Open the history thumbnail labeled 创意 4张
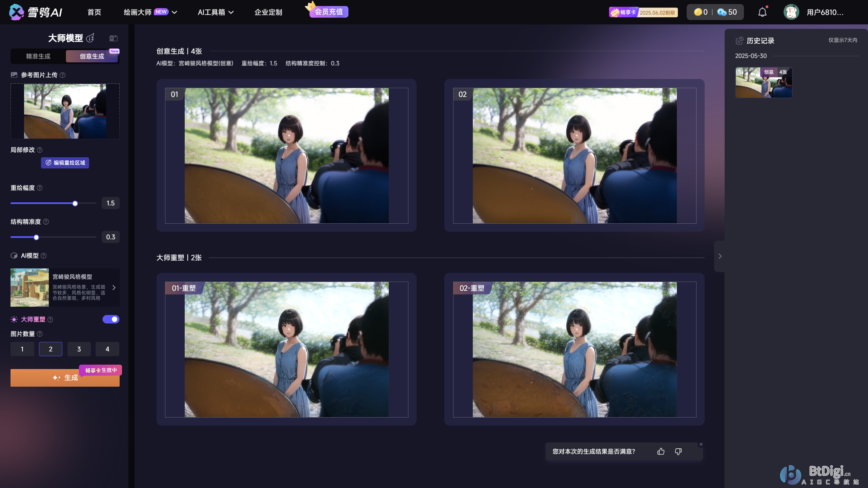Viewport: 868px width, 488px height. (x=764, y=82)
